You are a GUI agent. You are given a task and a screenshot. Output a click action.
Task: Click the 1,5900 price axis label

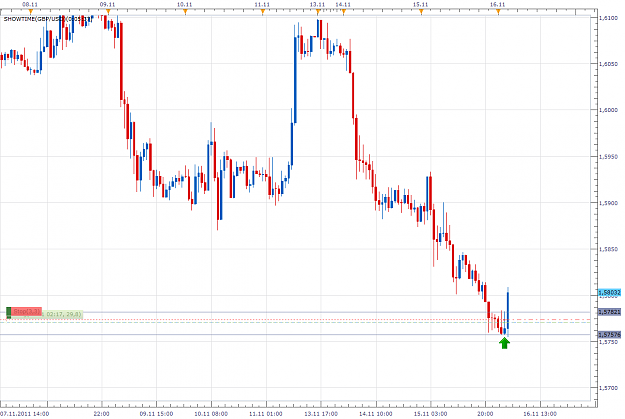click(609, 203)
